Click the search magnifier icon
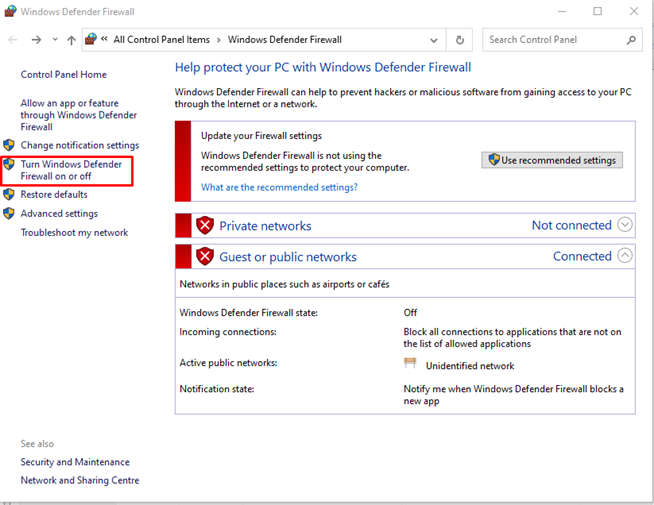Image resolution: width=654 pixels, height=505 pixels. point(631,40)
